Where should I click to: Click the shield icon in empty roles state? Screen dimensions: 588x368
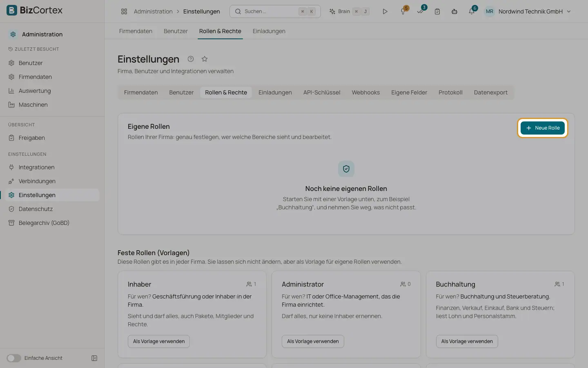(x=346, y=169)
